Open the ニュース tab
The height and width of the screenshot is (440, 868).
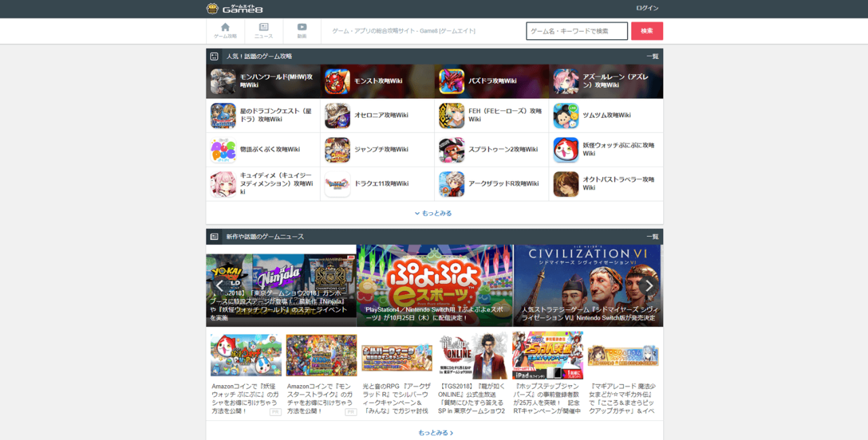click(264, 31)
